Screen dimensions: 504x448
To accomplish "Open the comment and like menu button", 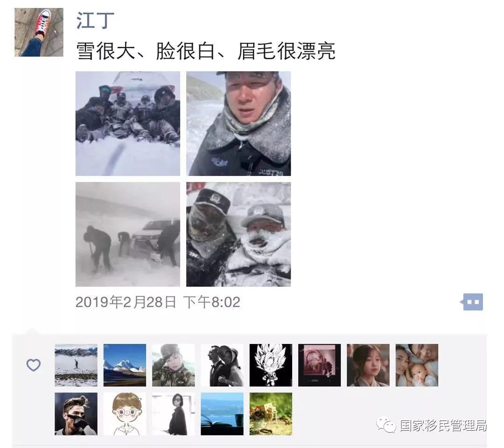I will [471, 302].
